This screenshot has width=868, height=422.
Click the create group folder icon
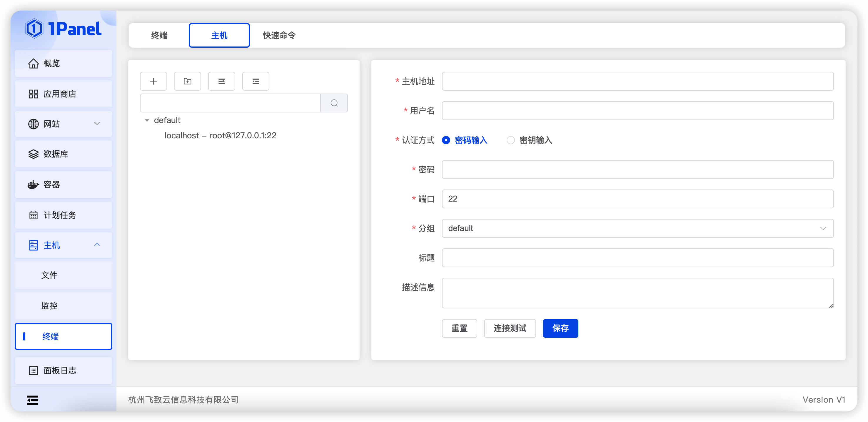(x=187, y=81)
